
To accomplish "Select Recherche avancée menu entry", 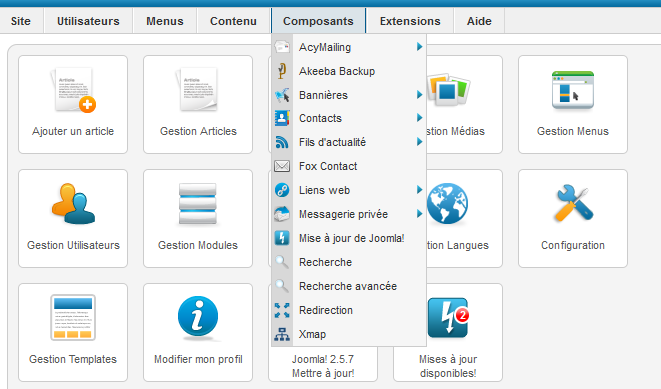I will point(348,286).
